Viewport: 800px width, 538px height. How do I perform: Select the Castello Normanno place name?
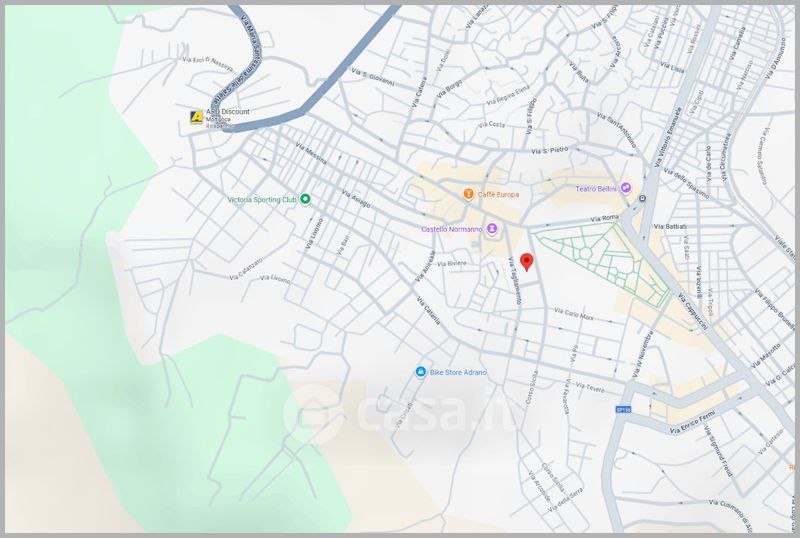[x=451, y=229]
